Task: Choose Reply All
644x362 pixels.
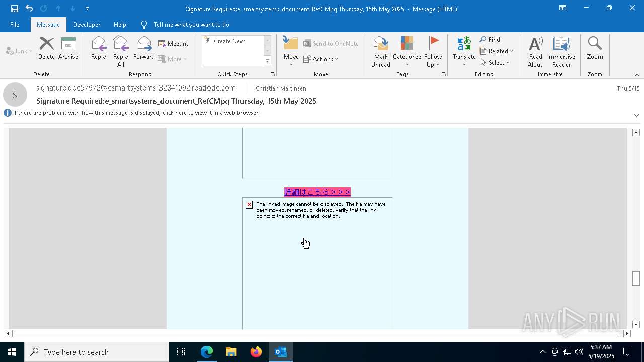Action: tap(120, 52)
